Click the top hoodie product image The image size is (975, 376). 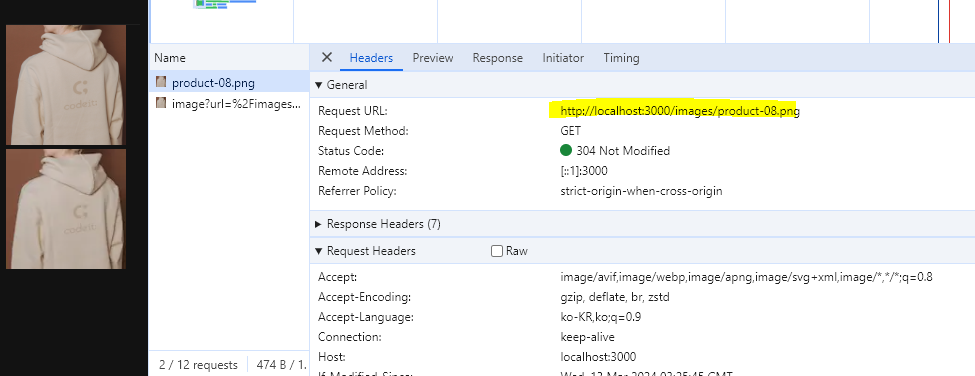66,85
